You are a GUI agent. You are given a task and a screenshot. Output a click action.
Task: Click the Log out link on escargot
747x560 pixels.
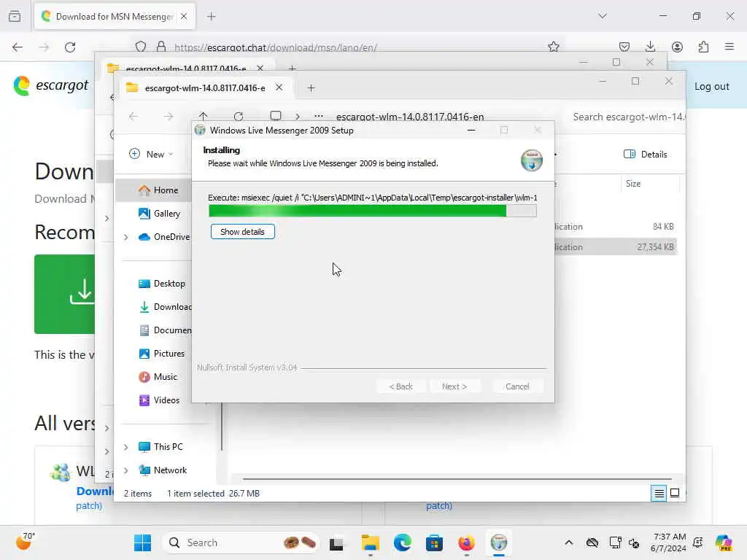[x=712, y=86]
